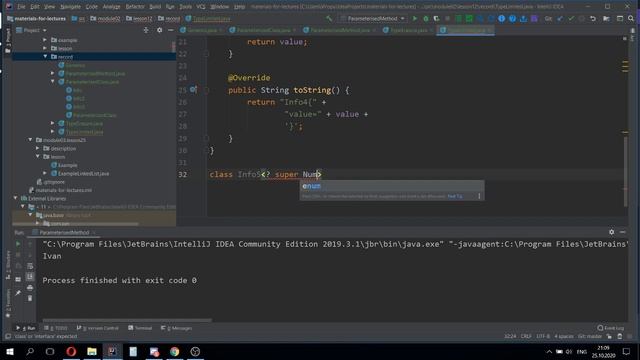Expand the description folder
Image resolution: width=640 pixels, height=360 pixels.
pyautogui.click(x=38, y=148)
